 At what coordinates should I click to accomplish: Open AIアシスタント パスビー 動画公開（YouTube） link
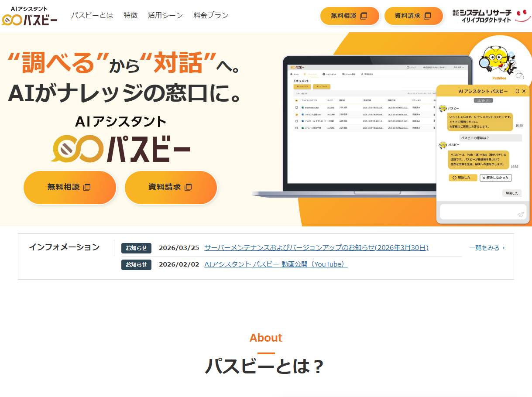point(276,264)
